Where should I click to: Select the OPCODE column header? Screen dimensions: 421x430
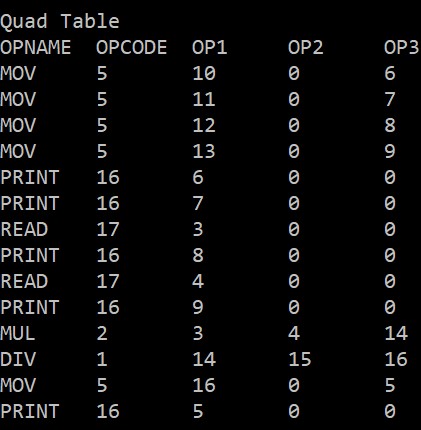[x=131, y=47]
